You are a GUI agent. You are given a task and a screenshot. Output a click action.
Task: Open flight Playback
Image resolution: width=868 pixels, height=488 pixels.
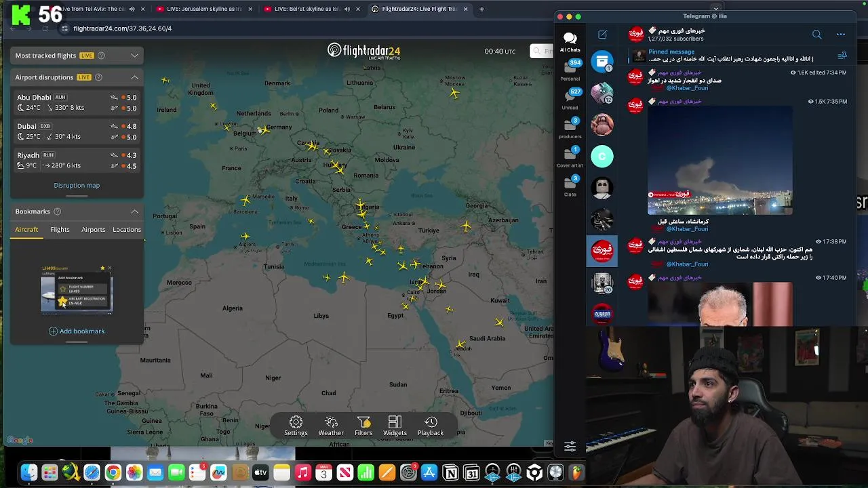431,426
